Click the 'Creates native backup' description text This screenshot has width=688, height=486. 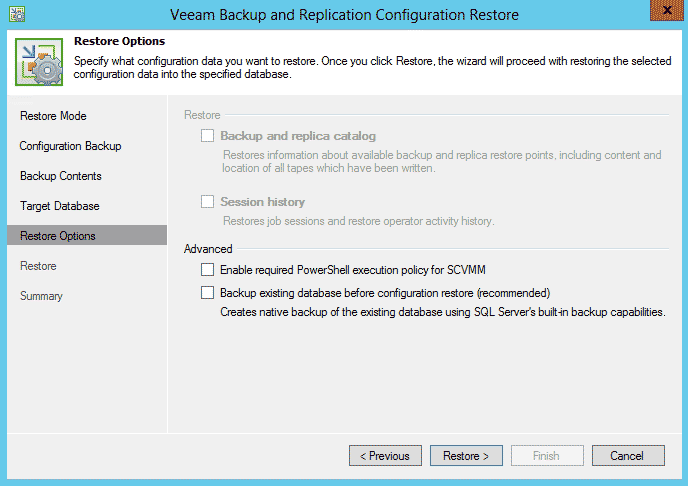(443, 312)
